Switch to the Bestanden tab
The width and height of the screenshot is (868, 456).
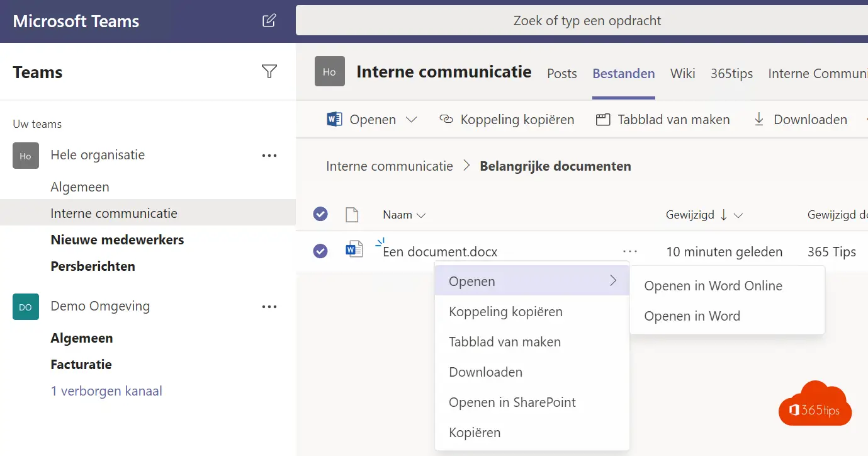pos(624,74)
